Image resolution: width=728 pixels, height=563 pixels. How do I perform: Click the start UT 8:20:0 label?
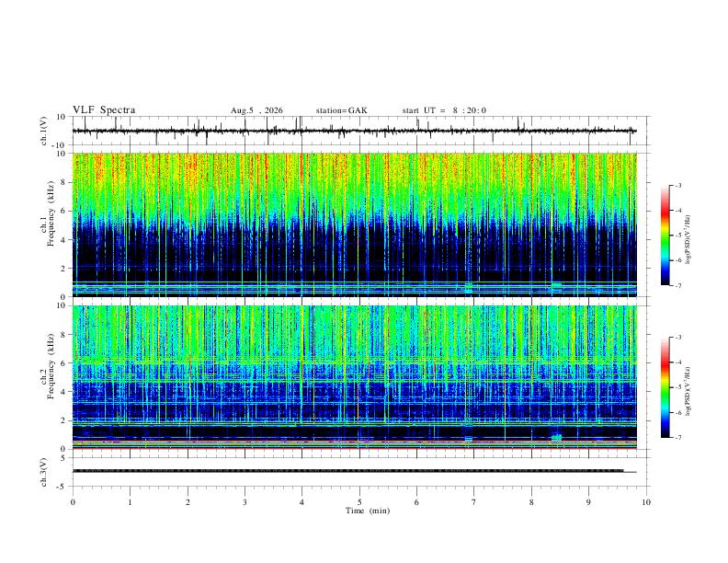444,110
